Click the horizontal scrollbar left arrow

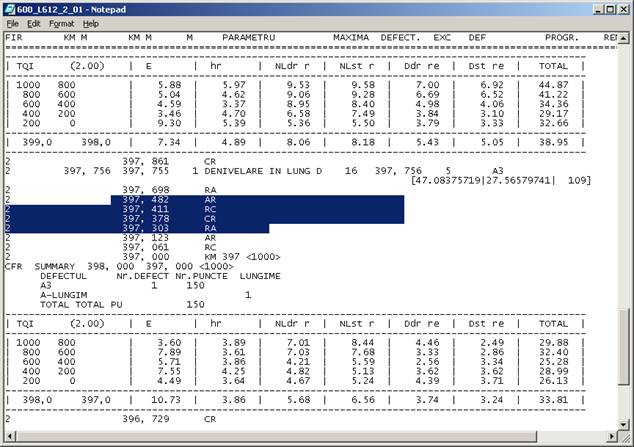pos(8,437)
